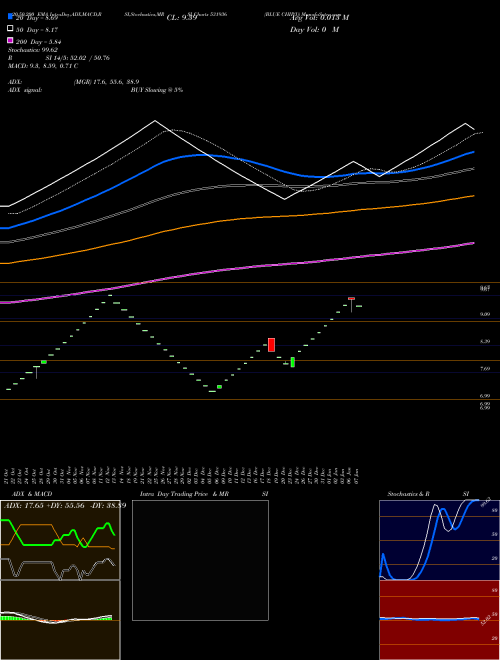Click the 'Day Vol: 0 M' label

[314, 30]
